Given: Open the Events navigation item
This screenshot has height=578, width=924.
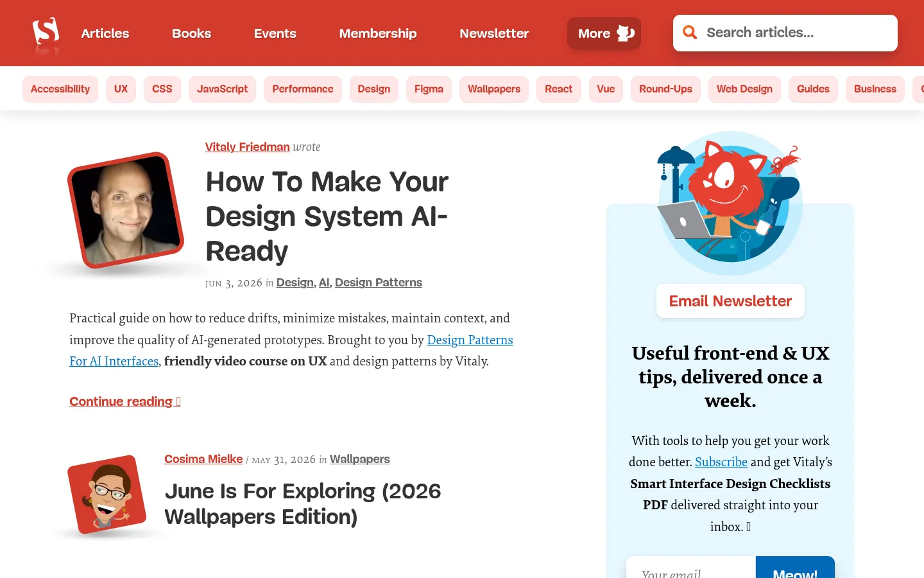Looking at the screenshot, I should tap(275, 33).
